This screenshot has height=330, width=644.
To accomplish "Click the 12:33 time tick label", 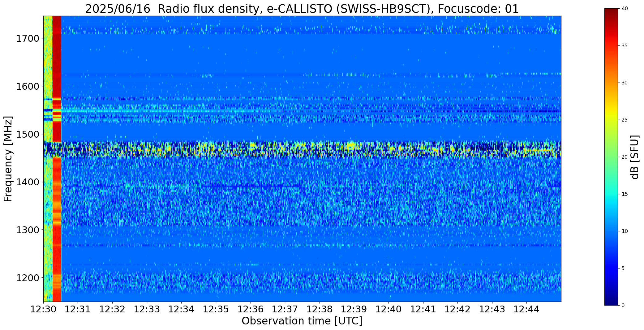I will [147, 309].
